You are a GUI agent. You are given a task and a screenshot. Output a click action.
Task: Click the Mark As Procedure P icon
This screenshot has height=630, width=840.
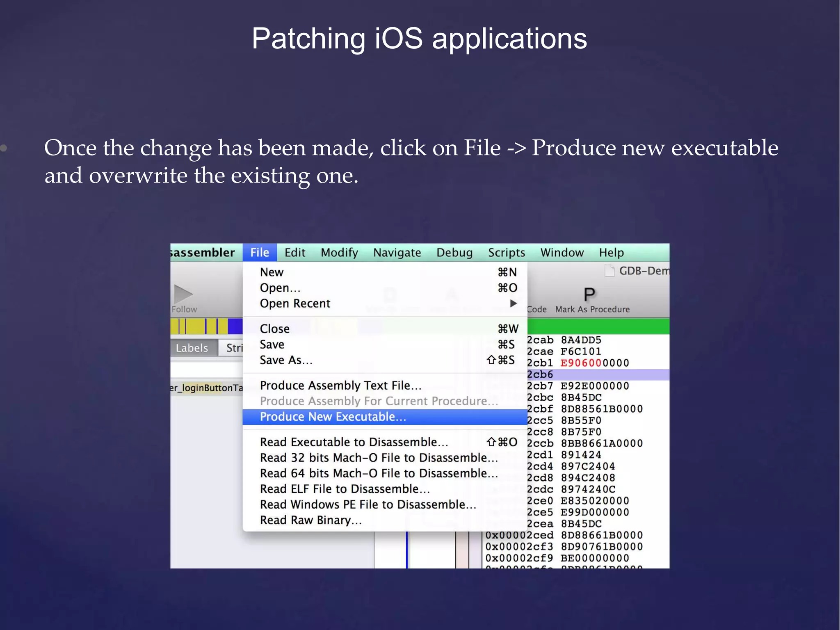[x=589, y=294]
